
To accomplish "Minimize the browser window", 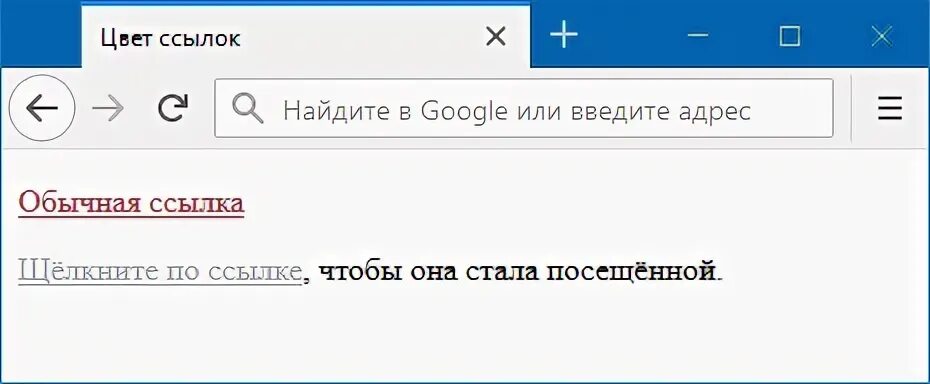I will click(x=698, y=36).
